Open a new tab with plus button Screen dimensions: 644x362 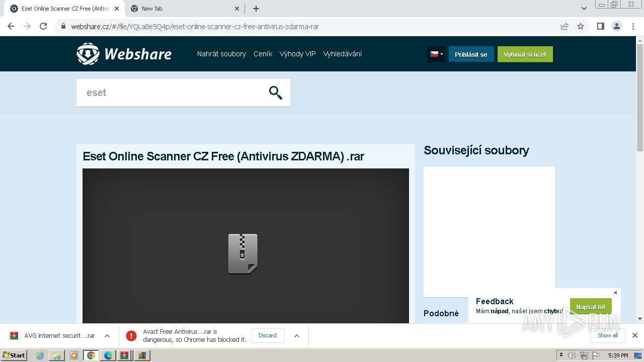point(256,9)
